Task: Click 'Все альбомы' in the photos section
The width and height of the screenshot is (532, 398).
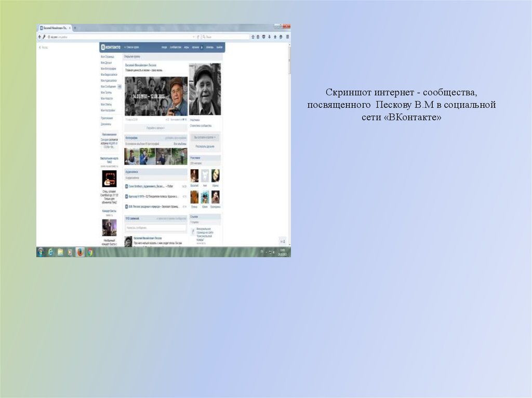Action: (x=180, y=144)
